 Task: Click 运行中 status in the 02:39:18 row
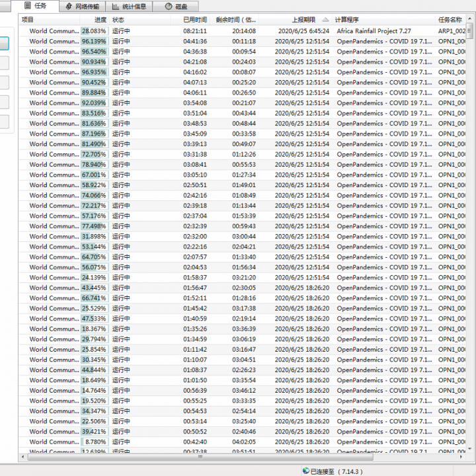coord(121,206)
